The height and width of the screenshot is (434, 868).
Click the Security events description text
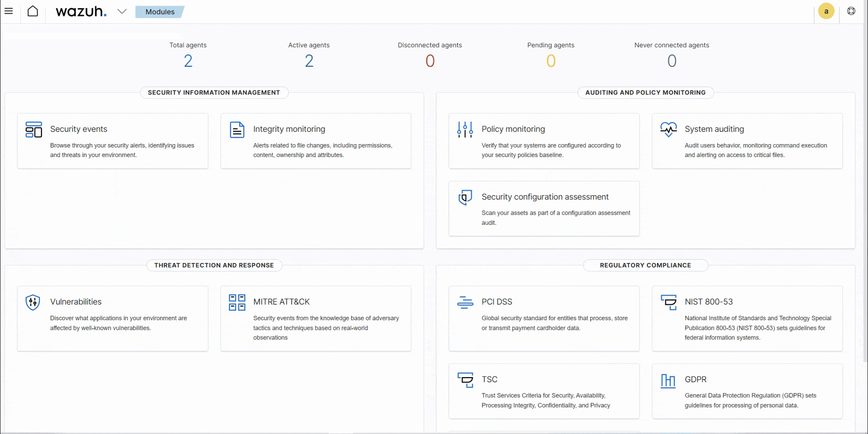tap(122, 150)
